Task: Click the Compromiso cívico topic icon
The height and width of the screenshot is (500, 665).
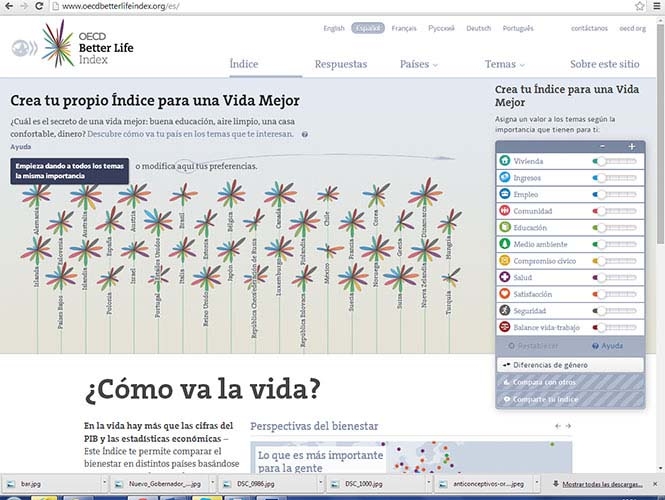Action: 504,260
